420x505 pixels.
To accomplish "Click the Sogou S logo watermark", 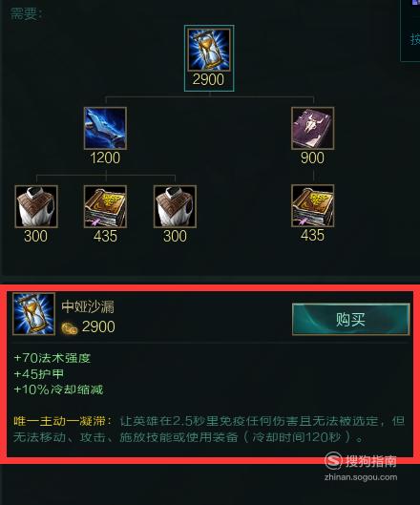I will click(x=333, y=460).
